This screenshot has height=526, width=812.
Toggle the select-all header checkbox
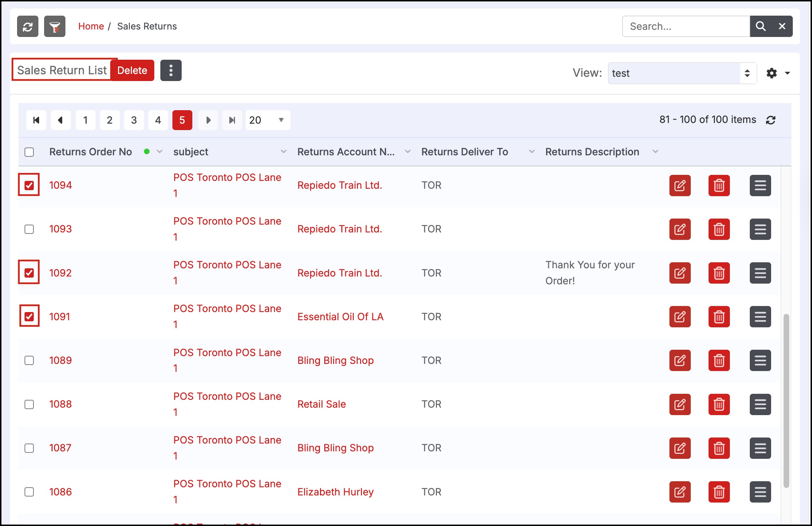point(29,152)
